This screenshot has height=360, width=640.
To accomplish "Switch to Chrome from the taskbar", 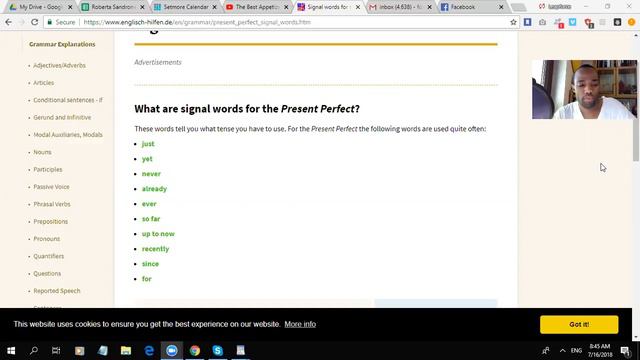I will 195,351.
